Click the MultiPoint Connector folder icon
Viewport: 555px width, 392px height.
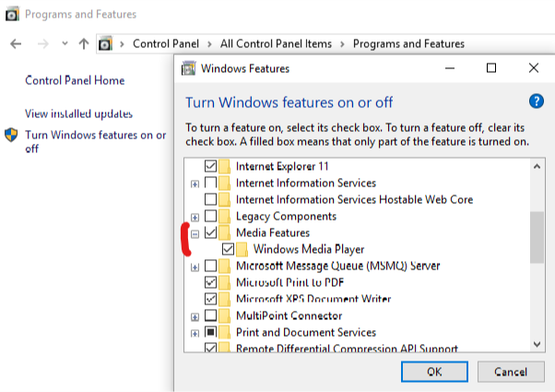point(224,315)
